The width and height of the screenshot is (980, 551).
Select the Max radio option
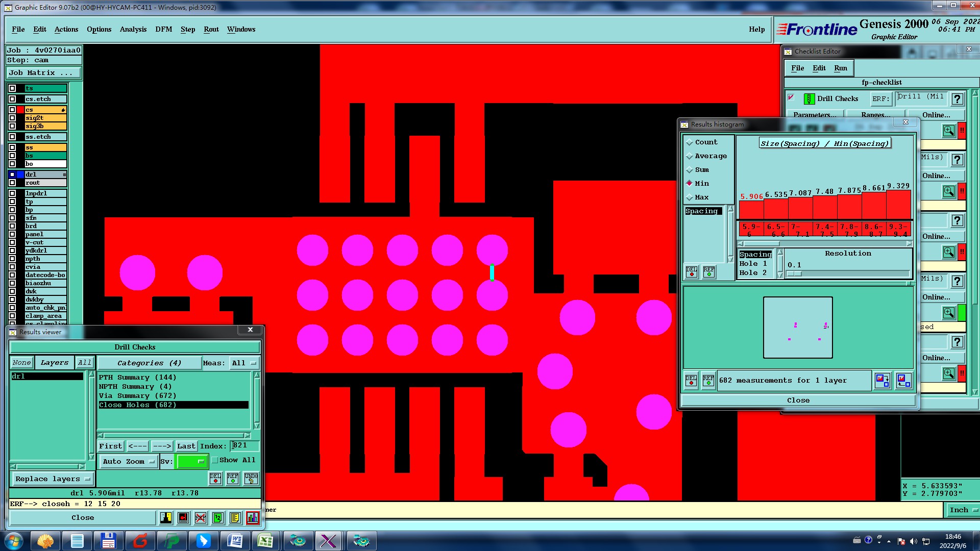(690, 197)
